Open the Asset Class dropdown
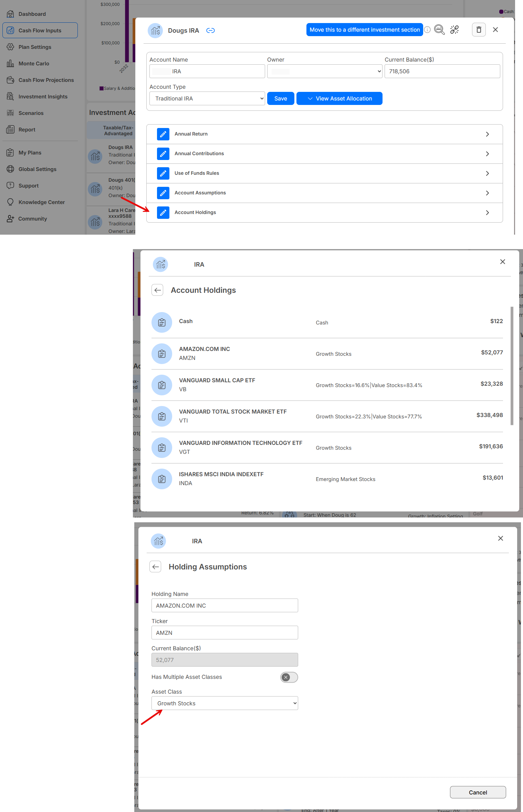 pos(225,703)
